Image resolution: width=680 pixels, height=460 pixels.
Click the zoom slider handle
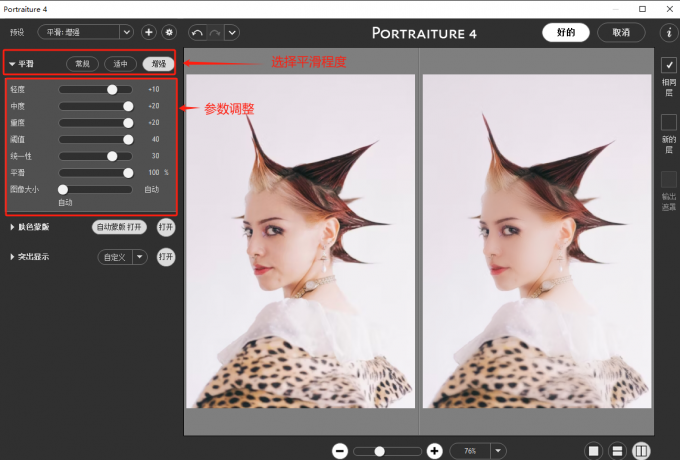click(379, 451)
